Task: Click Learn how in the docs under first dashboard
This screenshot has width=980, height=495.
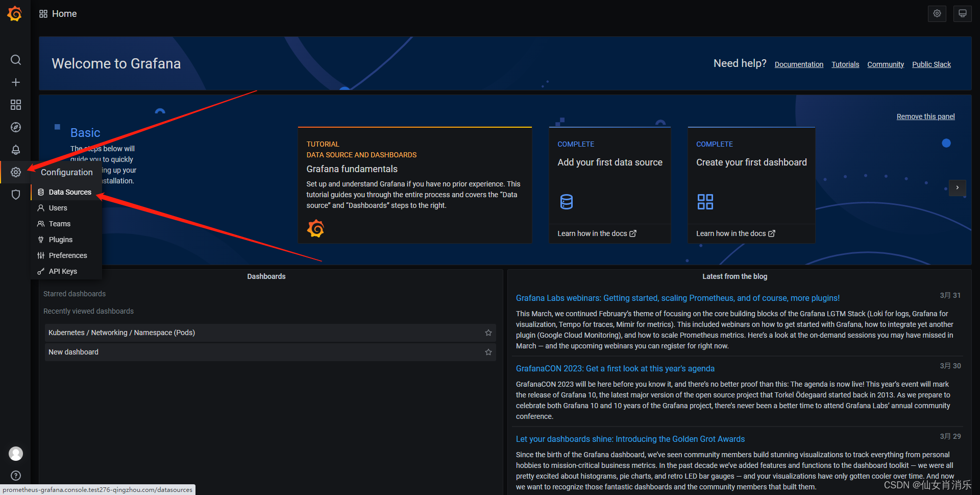Action: coord(736,233)
